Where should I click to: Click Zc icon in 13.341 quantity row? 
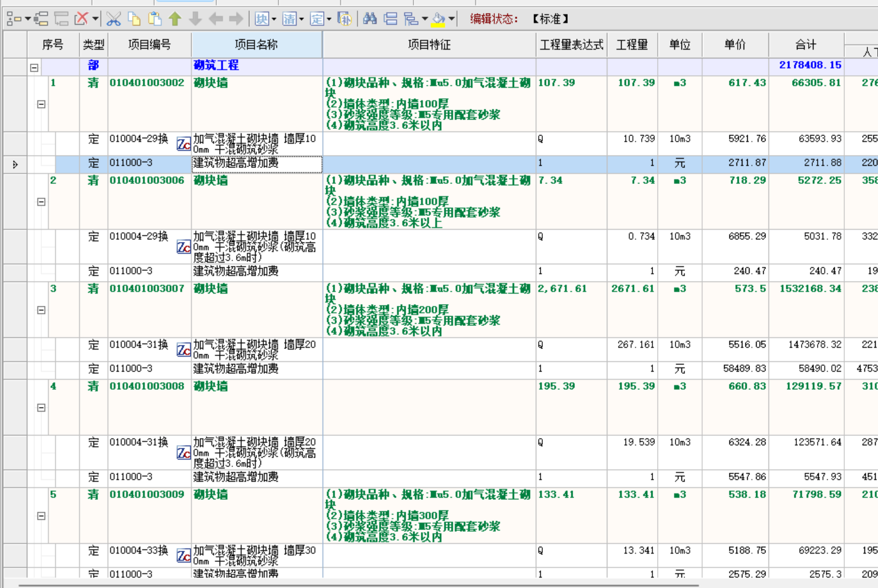(184, 555)
